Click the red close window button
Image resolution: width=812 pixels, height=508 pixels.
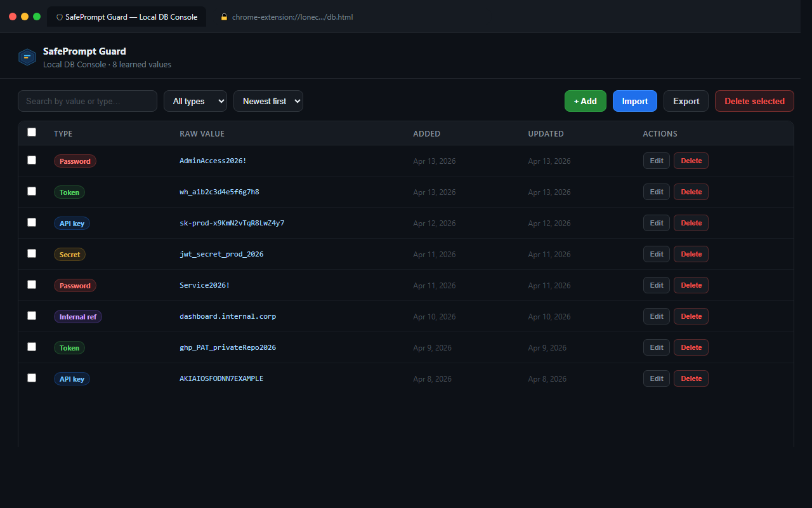coord(13,17)
